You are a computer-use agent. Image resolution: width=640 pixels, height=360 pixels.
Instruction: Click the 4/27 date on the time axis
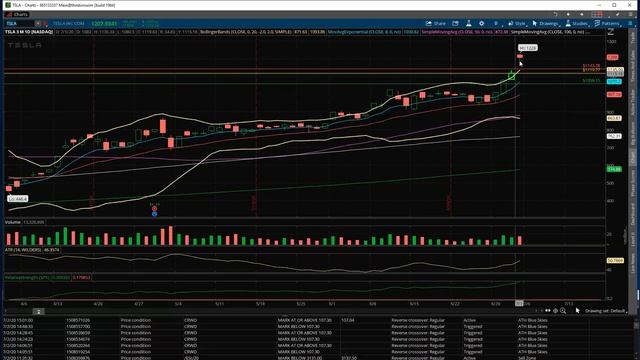pyautogui.click(x=139, y=304)
